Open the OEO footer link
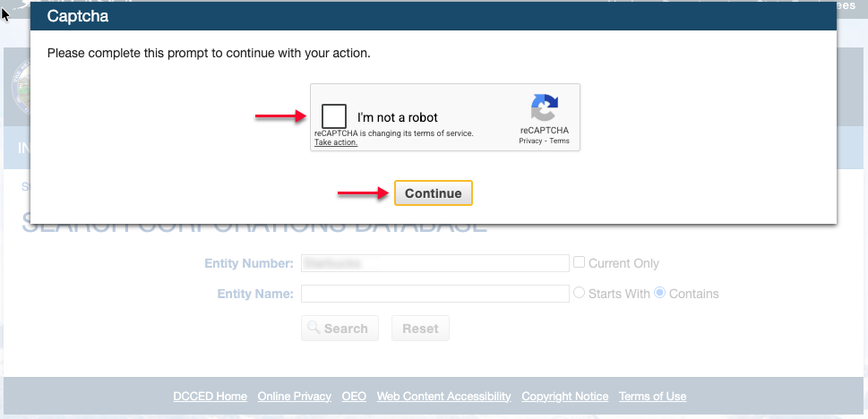Screen dimensions: 868x419 (354, 397)
